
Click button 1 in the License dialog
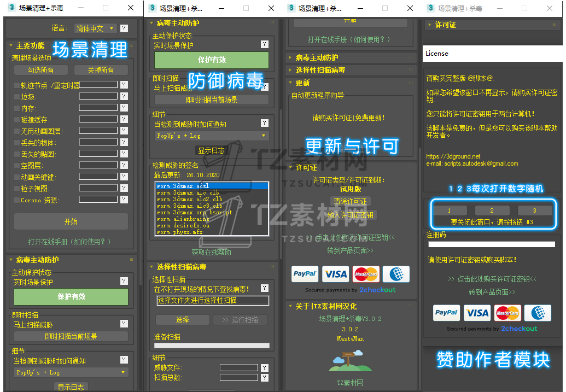click(450, 210)
